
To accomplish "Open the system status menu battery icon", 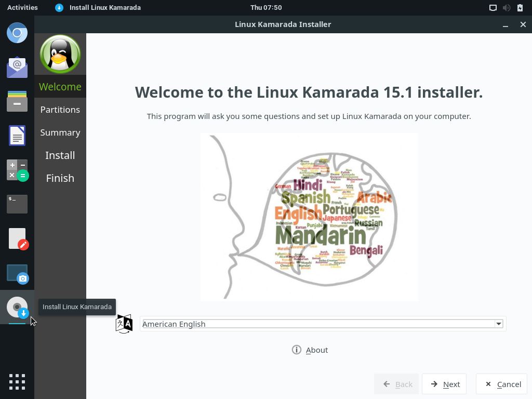I will pyautogui.click(x=520, y=8).
